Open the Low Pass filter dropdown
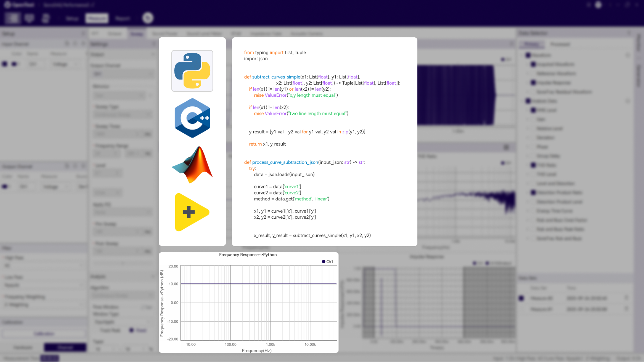The width and height of the screenshot is (644, 362). click(44, 285)
